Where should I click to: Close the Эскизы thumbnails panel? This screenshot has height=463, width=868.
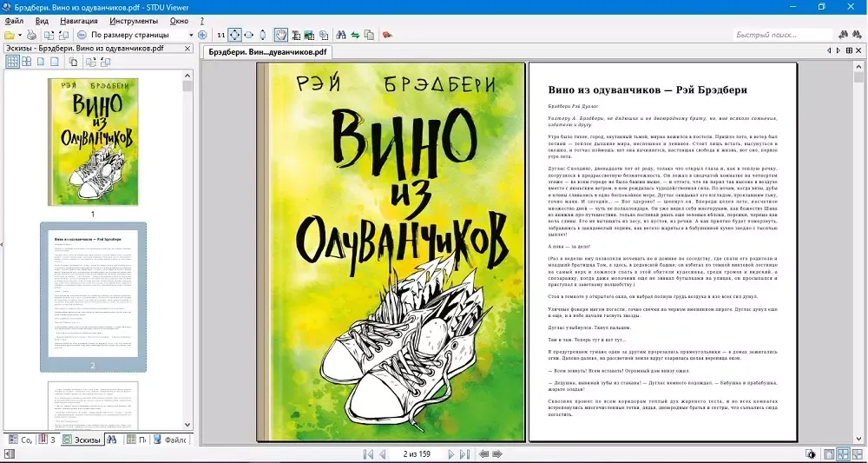click(187, 49)
